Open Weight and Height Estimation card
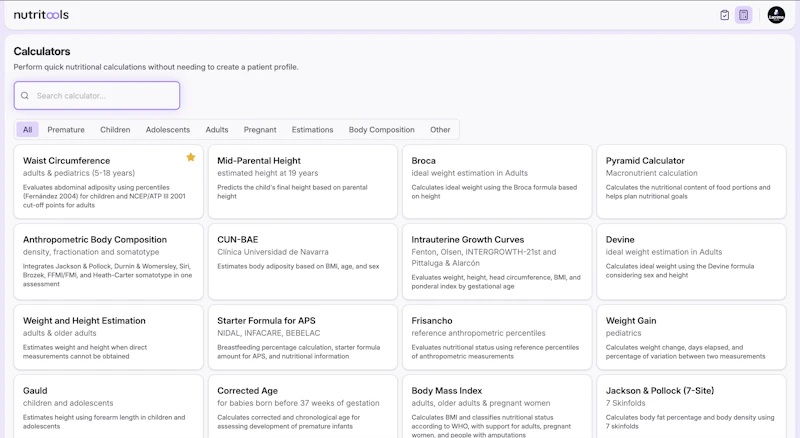This screenshot has width=800, height=438. coord(108,337)
